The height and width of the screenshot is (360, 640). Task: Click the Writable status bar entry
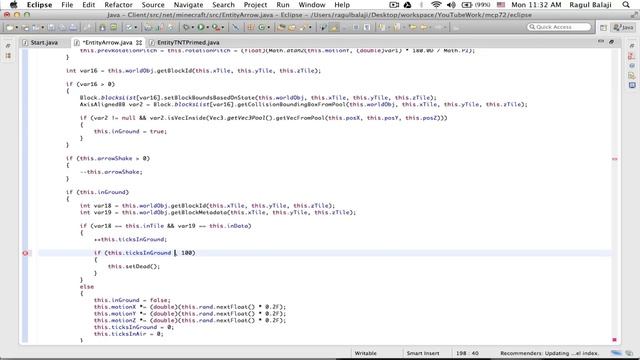point(365,353)
